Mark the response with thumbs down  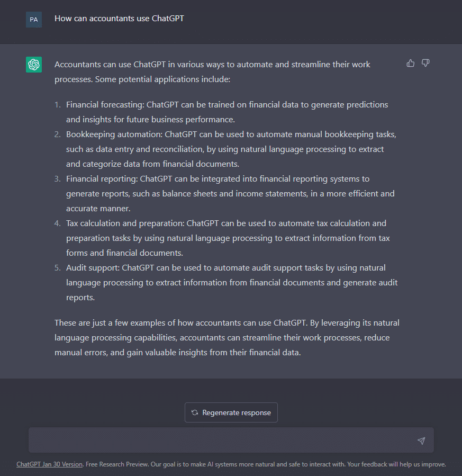pos(425,63)
